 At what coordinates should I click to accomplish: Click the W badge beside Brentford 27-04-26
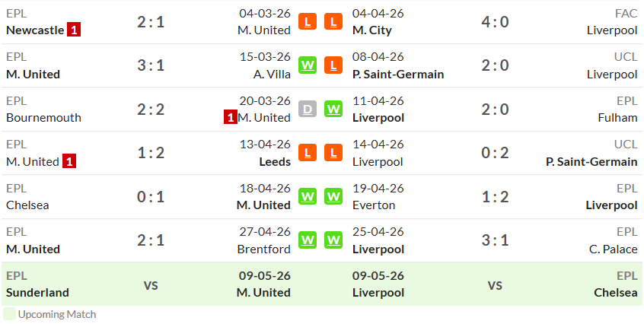pos(308,240)
